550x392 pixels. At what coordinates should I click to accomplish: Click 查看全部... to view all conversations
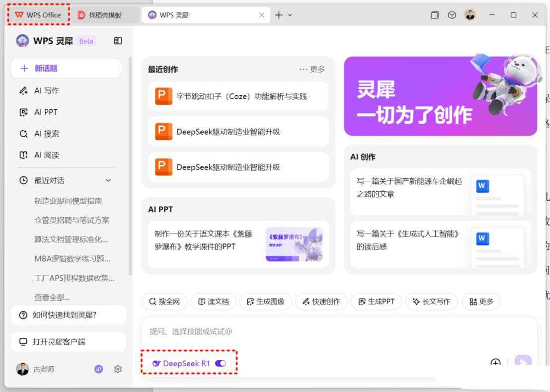(x=52, y=297)
